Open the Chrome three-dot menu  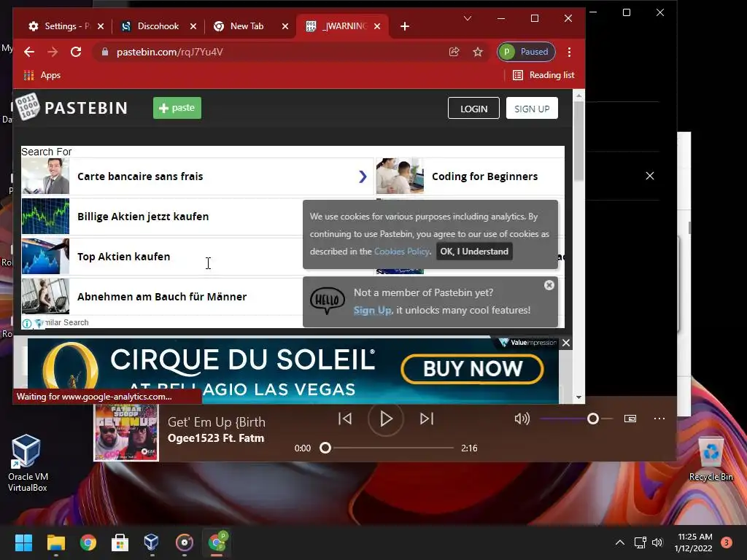pos(569,52)
